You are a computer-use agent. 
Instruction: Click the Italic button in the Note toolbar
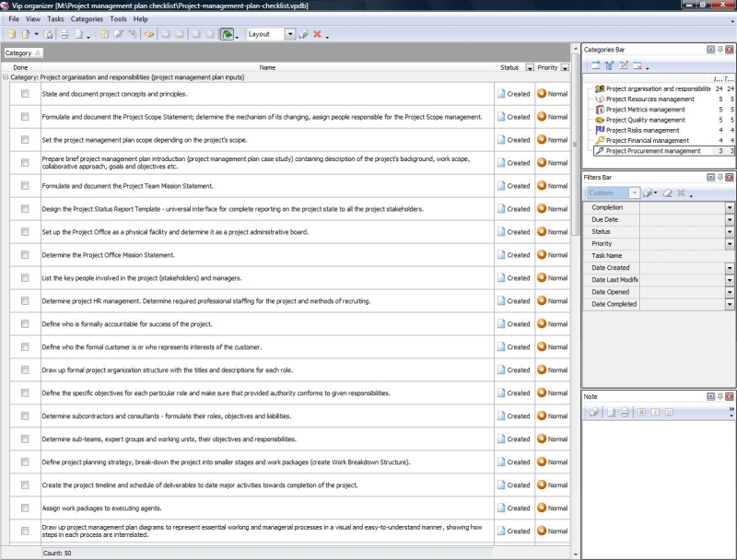(x=655, y=412)
